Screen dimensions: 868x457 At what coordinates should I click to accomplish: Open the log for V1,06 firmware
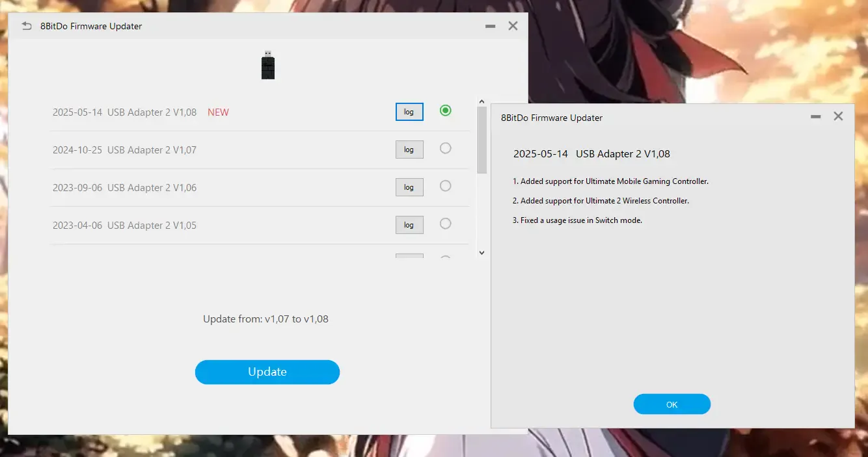(409, 187)
